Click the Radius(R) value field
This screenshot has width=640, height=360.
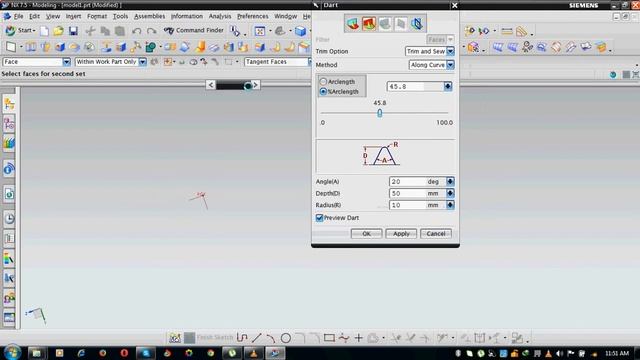[x=407, y=205]
